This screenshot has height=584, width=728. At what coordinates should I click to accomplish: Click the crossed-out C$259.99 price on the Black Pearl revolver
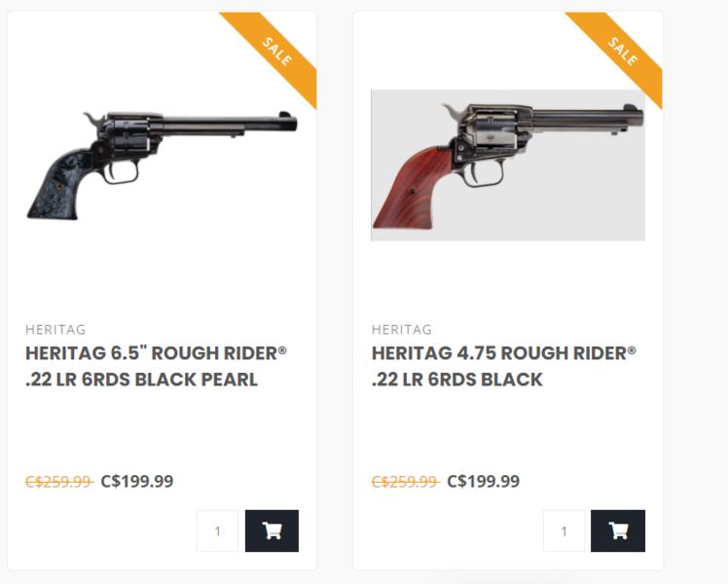coord(58,482)
